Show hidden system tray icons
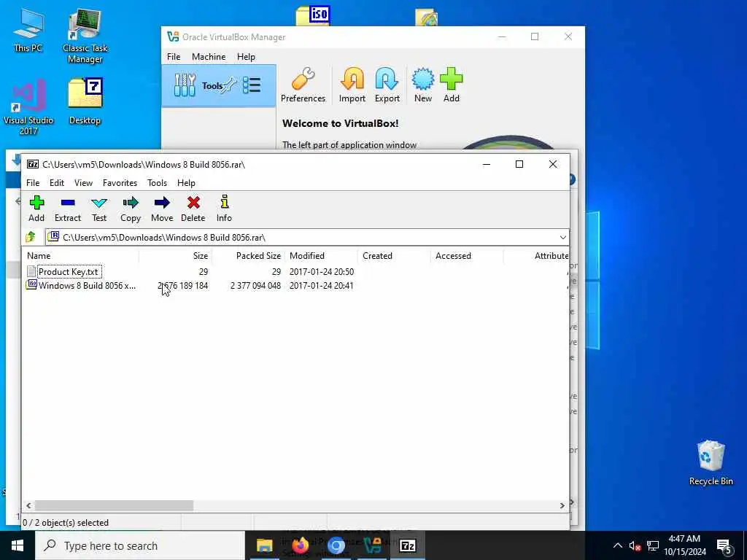This screenshot has height=560, width=747. (x=617, y=545)
